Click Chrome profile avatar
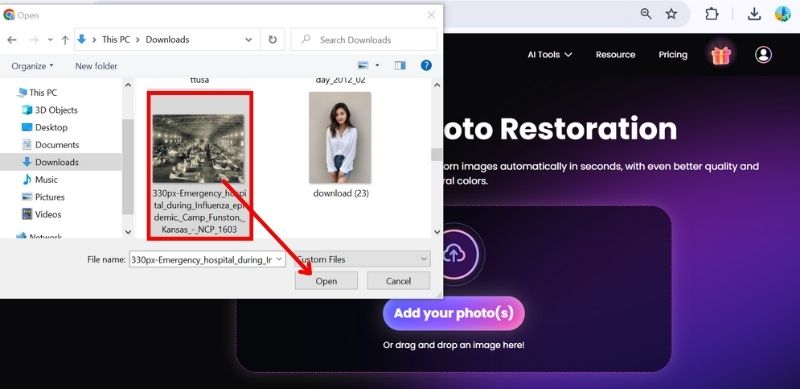 pyautogui.click(x=783, y=14)
